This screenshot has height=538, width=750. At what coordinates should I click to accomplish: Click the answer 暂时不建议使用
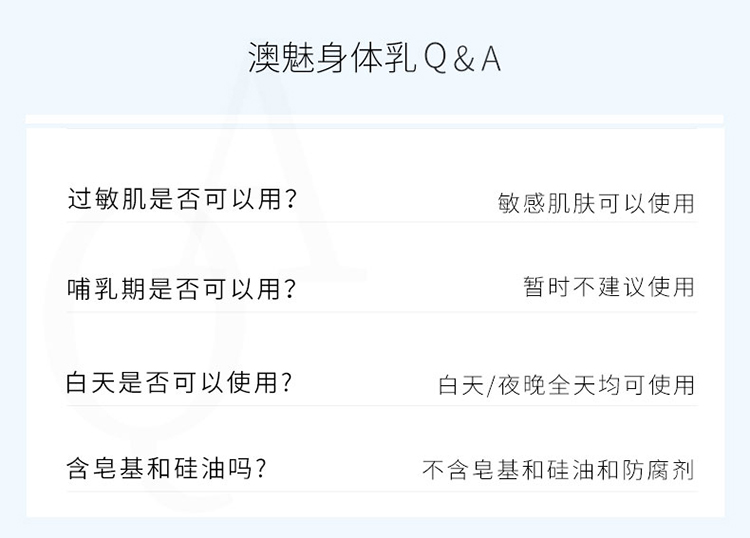[608, 287]
